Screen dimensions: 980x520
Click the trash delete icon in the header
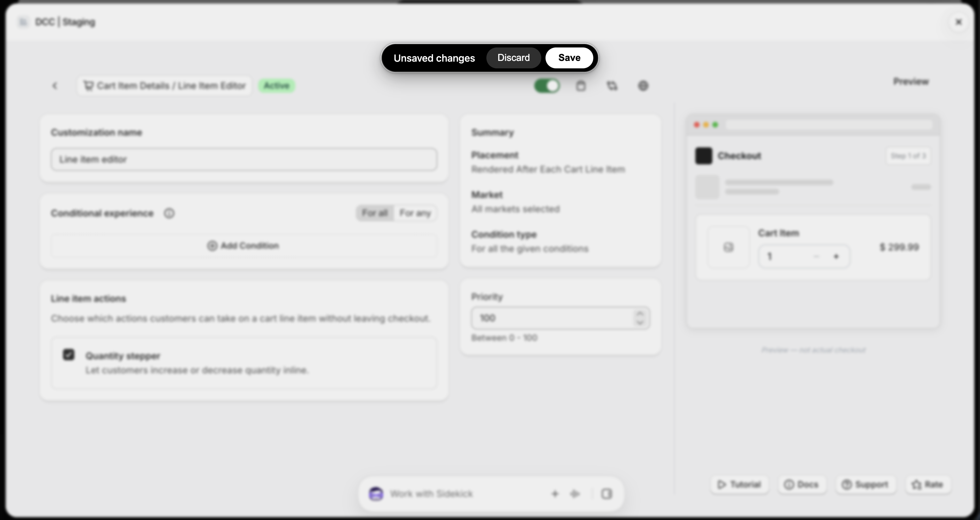[x=581, y=86]
